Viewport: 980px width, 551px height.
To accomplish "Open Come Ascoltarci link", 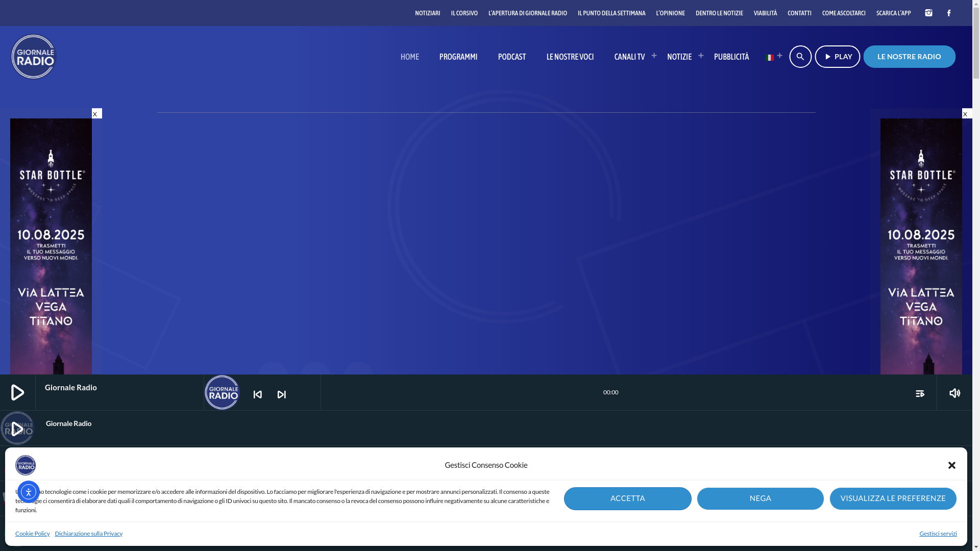I will 844,13.
